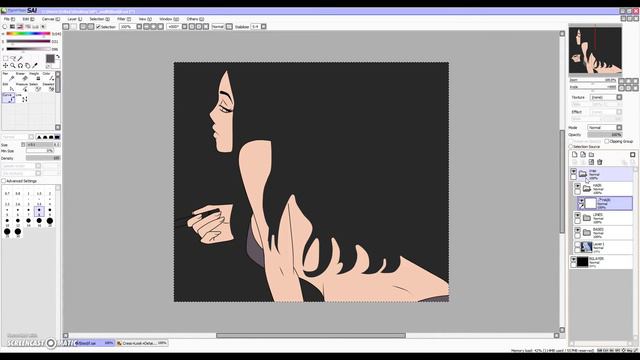Screen dimensions: 640x360
Task: Select the Move tool
Action: (6, 65)
